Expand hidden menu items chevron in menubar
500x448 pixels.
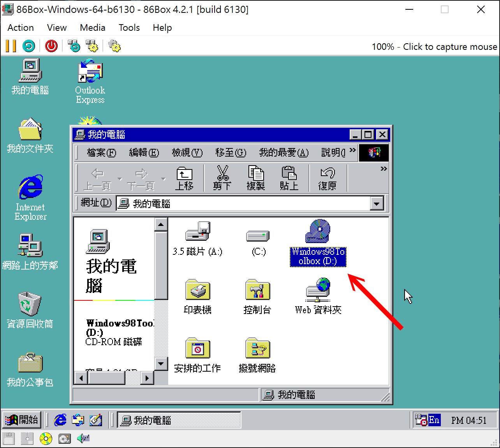click(352, 150)
